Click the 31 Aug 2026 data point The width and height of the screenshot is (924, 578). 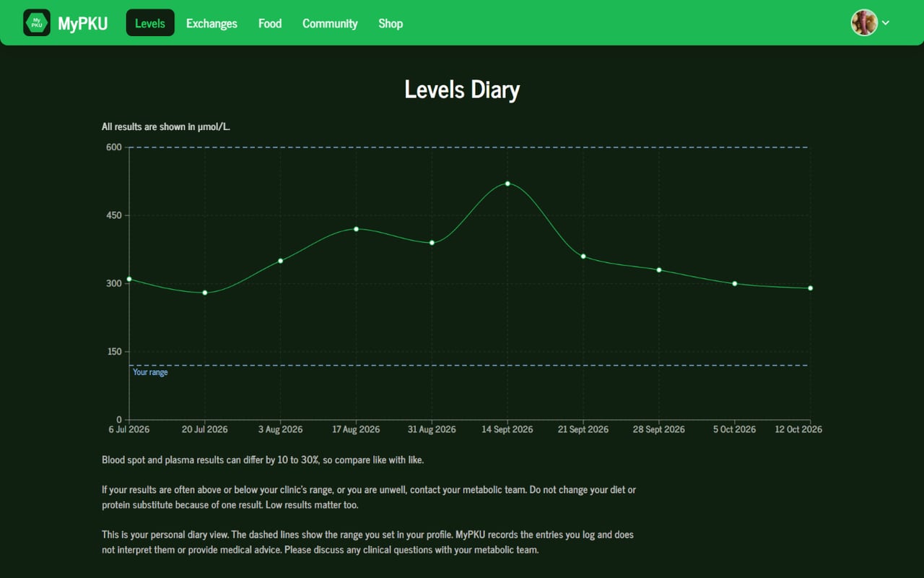[432, 243]
